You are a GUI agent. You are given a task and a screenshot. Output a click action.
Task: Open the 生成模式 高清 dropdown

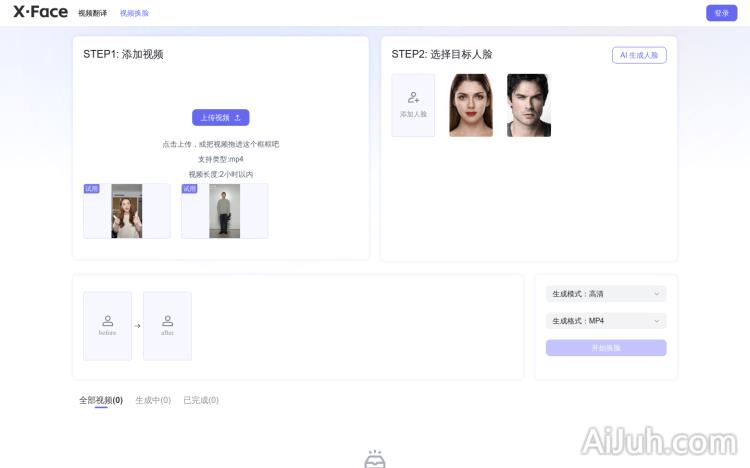tap(605, 294)
